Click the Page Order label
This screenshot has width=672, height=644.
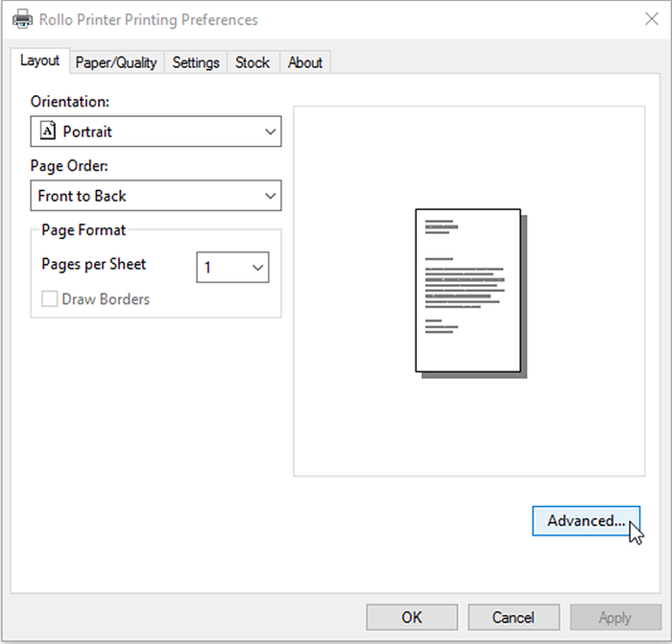(69, 166)
